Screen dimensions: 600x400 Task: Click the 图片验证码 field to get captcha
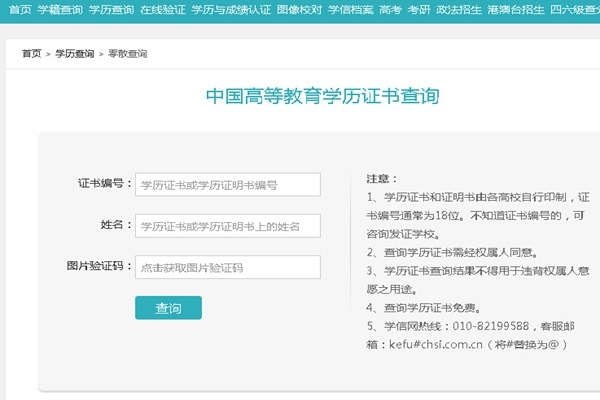227,267
